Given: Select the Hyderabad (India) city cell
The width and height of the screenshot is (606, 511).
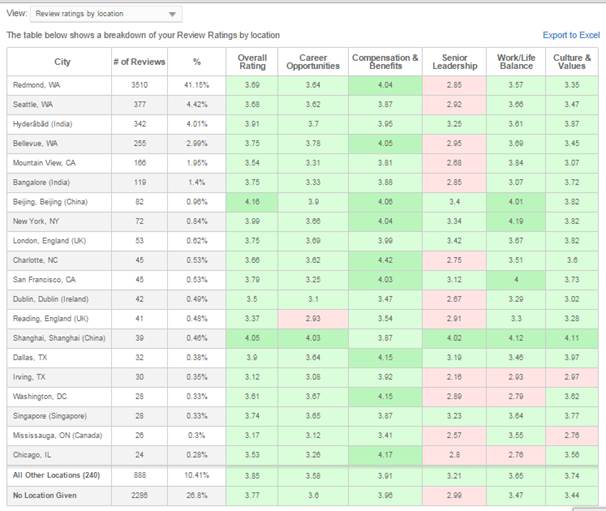Looking at the screenshot, I should tap(59, 124).
